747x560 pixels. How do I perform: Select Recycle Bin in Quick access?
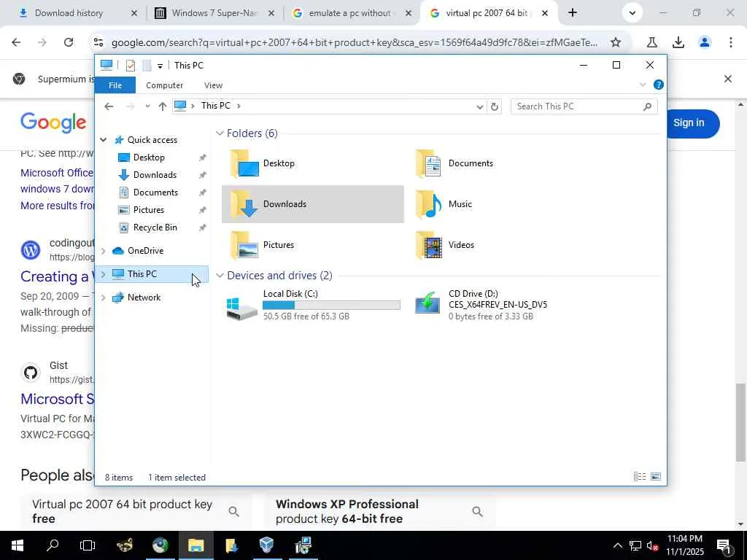point(155,227)
